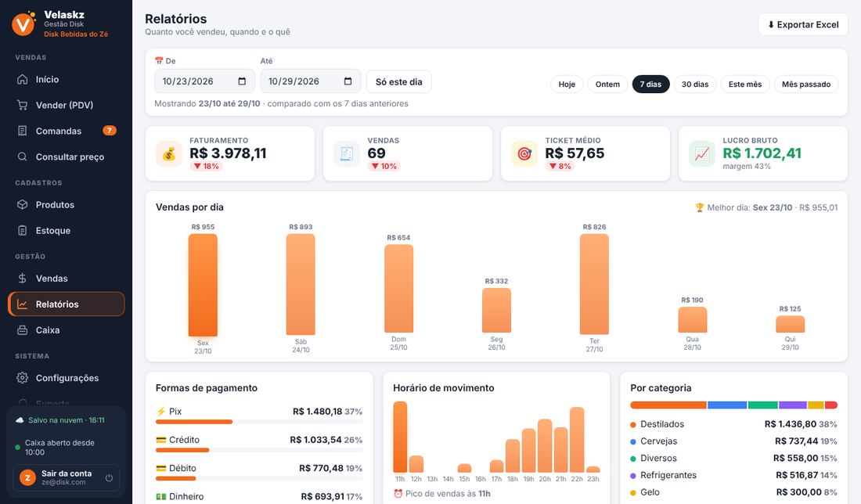Click the Pix payment progress bar
The width and height of the screenshot is (861, 504).
259,422
